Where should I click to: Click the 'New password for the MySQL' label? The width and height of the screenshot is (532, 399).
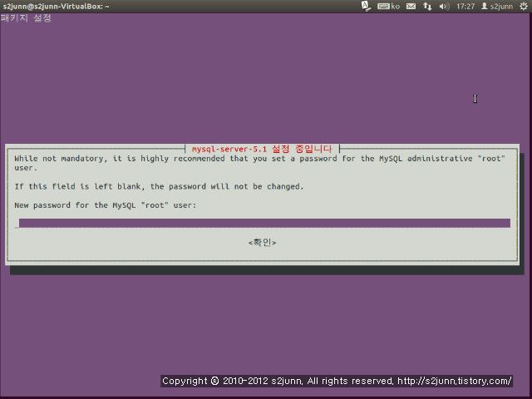(x=106, y=205)
